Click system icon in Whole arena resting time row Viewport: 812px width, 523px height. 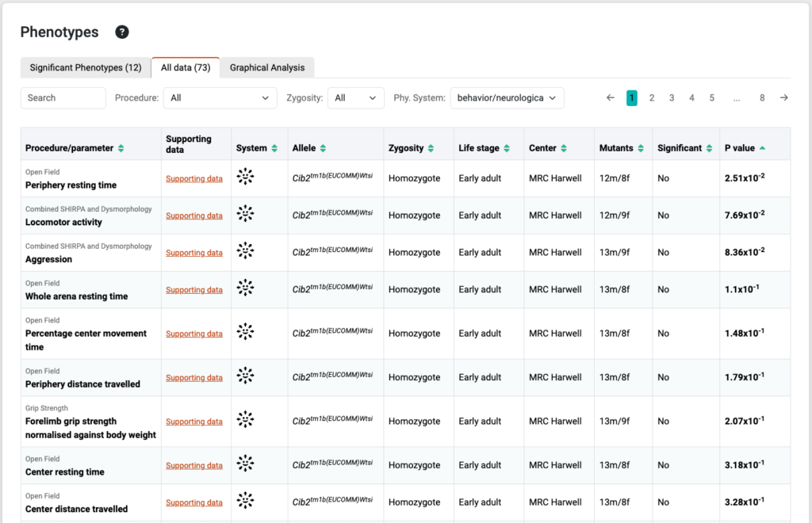point(245,288)
